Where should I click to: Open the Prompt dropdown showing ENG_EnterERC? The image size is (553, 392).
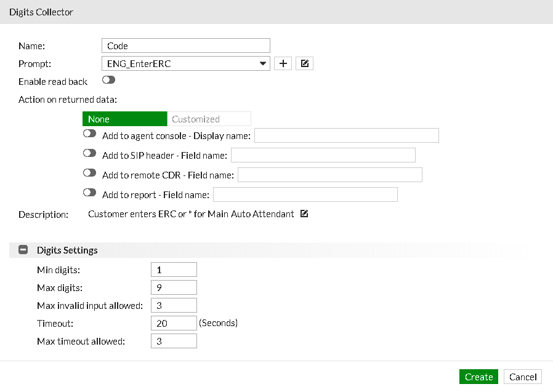tap(186, 63)
